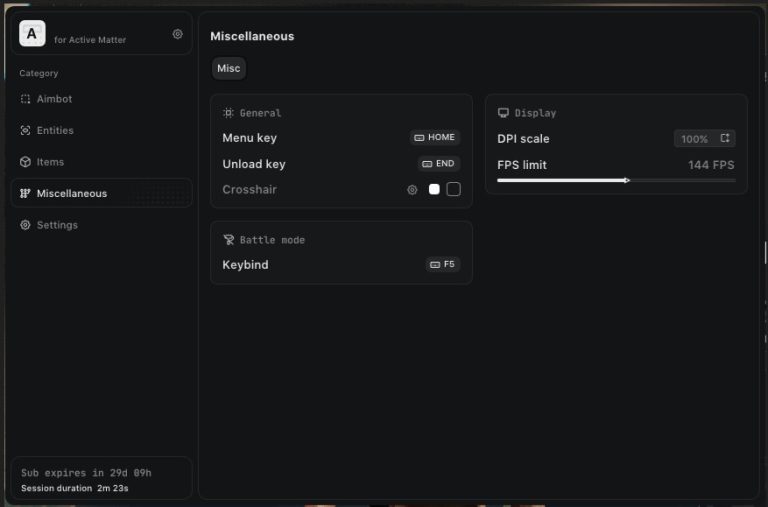The image size is (768, 507).
Task: Click the subscription expiry info text
Action: [86, 472]
